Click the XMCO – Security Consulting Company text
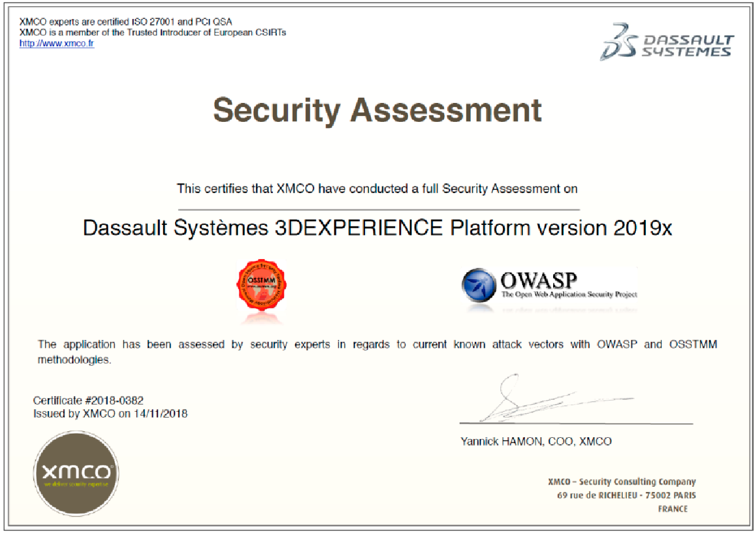Viewport: 756px width, 533px height. pyautogui.click(x=622, y=482)
